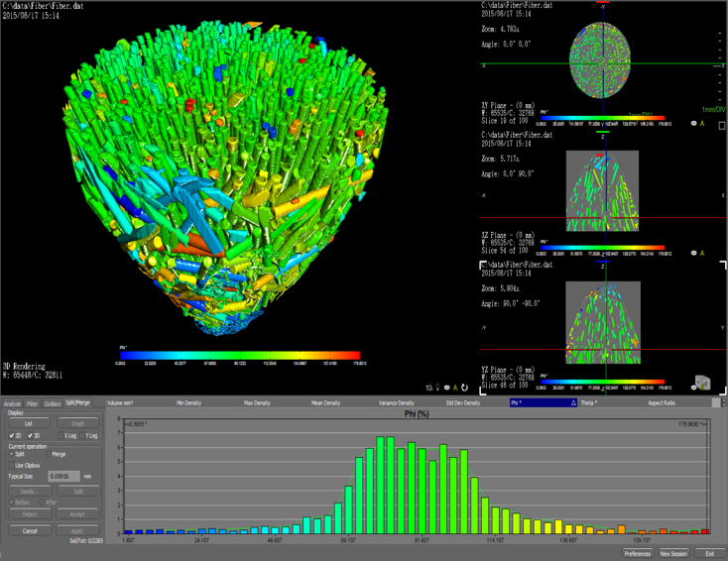
Task: Click the camera icon in XY plane view
Action: coord(693,124)
